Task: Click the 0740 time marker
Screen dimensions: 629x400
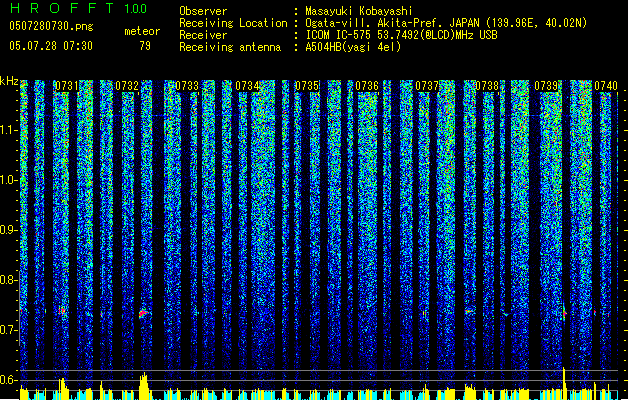Action: 606,86
